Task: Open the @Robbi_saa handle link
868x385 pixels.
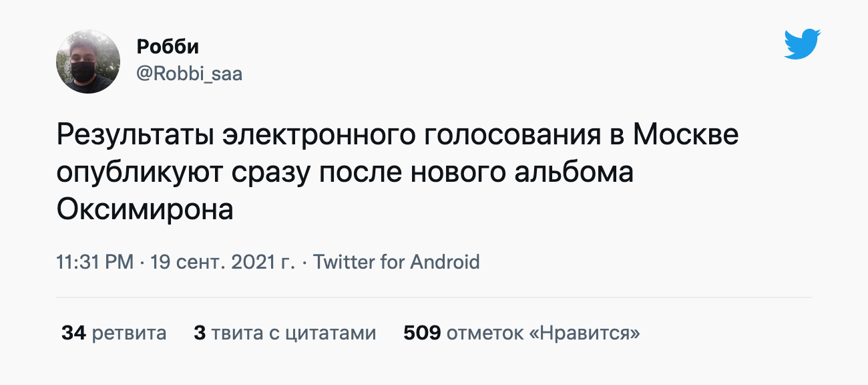Action: click(189, 74)
